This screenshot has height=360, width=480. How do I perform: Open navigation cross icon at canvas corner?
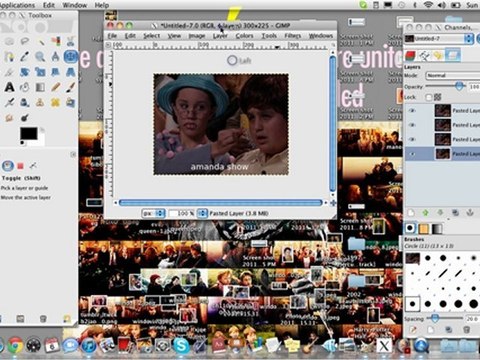click(x=333, y=203)
